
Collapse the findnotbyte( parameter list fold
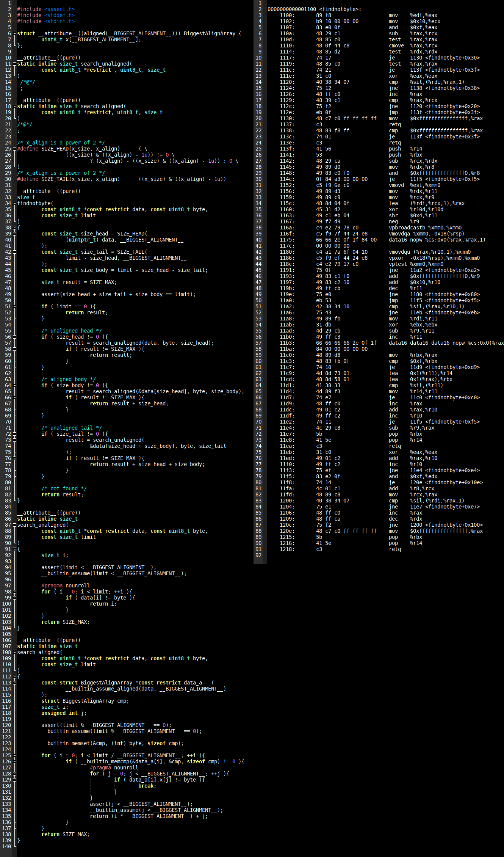14,204
